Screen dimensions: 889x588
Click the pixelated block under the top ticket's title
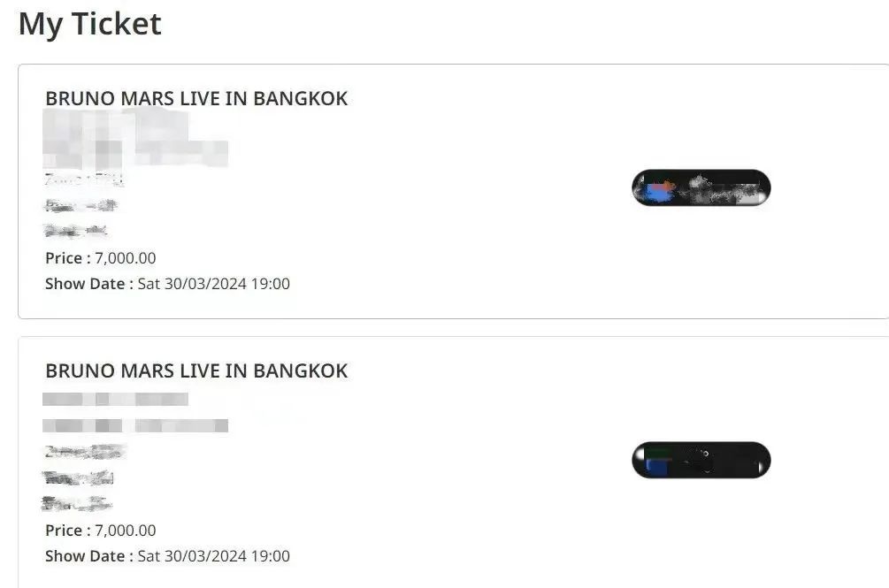point(133,141)
